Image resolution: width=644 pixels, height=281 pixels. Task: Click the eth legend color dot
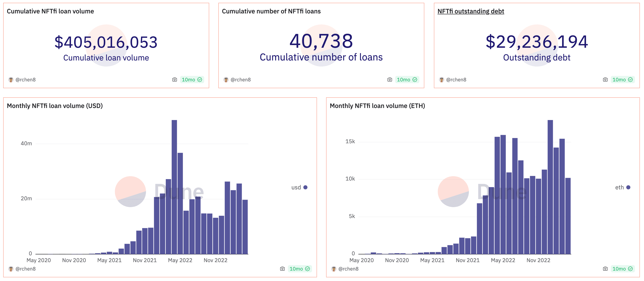click(628, 187)
